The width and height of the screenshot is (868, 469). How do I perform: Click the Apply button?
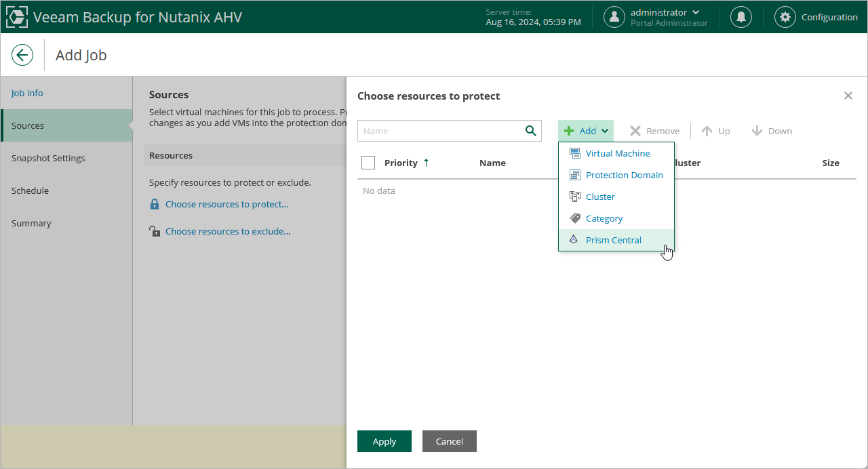tap(384, 441)
